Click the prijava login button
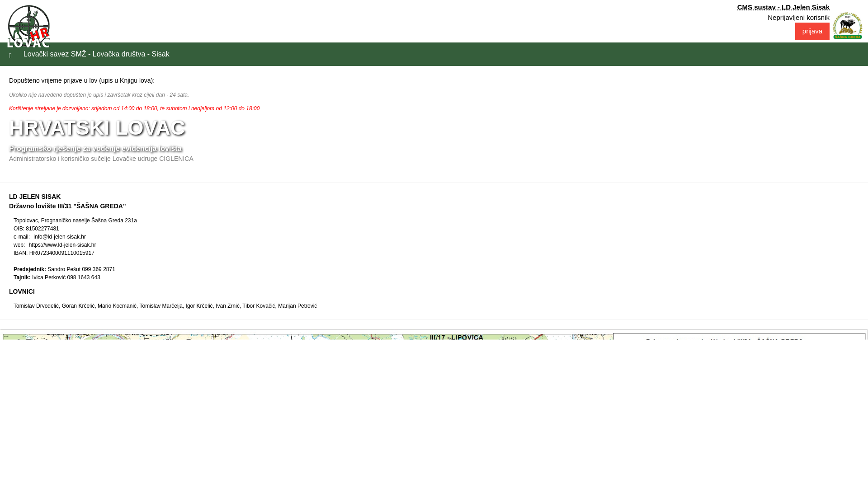The width and height of the screenshot is (868, 488). (812, 31)
